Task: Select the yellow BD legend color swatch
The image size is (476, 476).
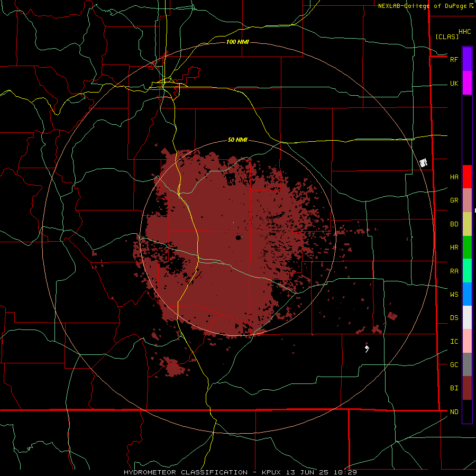Action: tap(467, 224)
